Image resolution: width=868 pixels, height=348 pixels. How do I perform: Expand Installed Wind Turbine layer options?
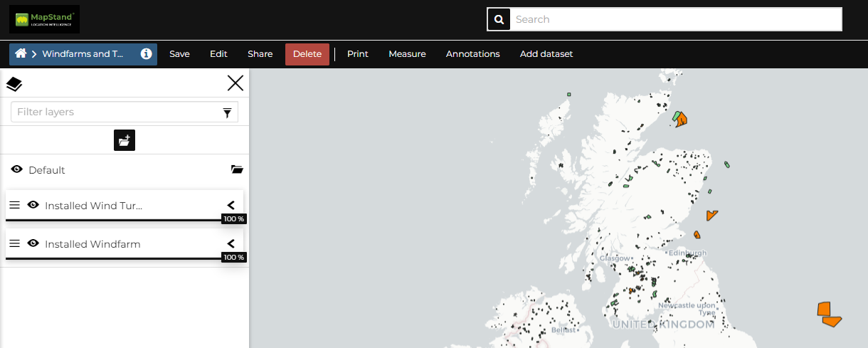[231, 205]
